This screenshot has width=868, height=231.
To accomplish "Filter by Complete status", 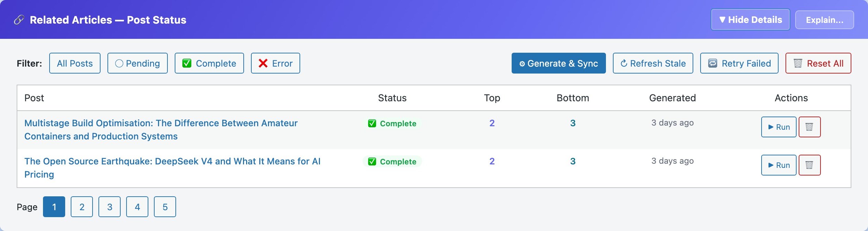I will [x=209, y=63].
